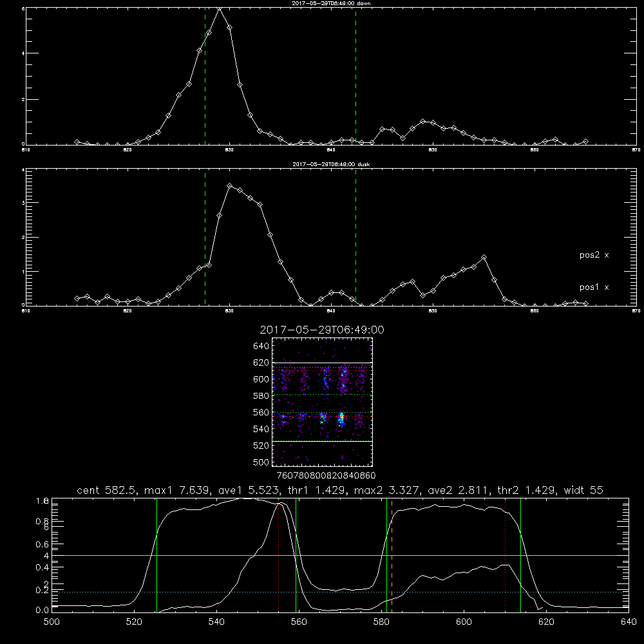The width and height of the screenshot is (644, 644).
Task: Click left green dashed line in dusk plot
Action: click(x=205, y=238)
